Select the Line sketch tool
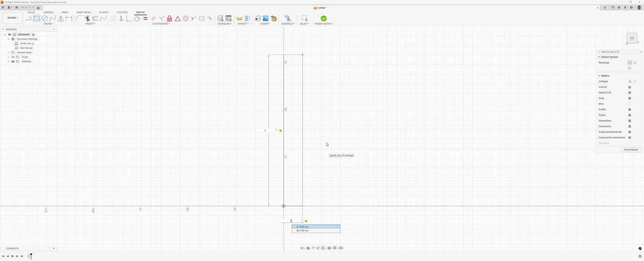Viewport: 644px width, 261px height. [x=29, y=18]
